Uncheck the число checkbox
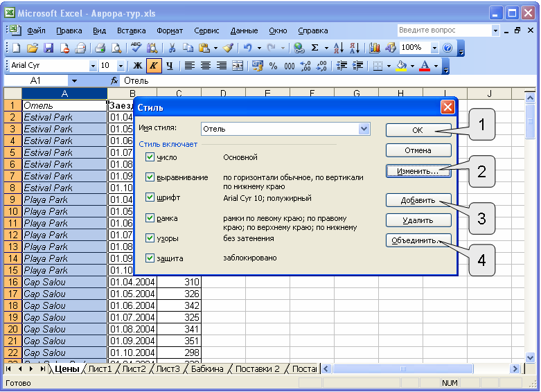This screenshot has height=392, width=541. [150, 157]
